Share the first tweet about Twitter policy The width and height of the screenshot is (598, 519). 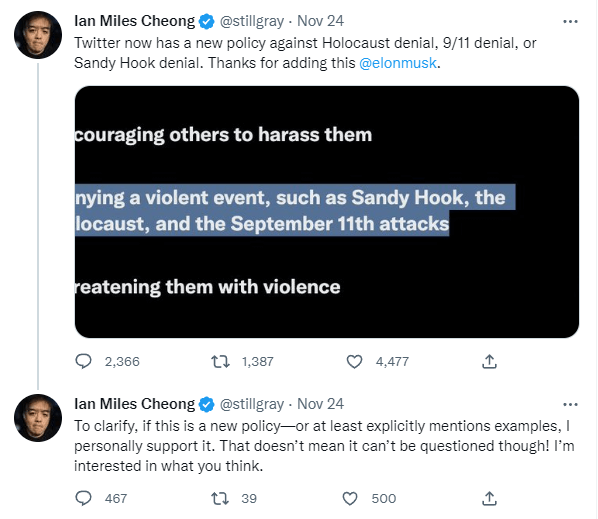[489, 361]
